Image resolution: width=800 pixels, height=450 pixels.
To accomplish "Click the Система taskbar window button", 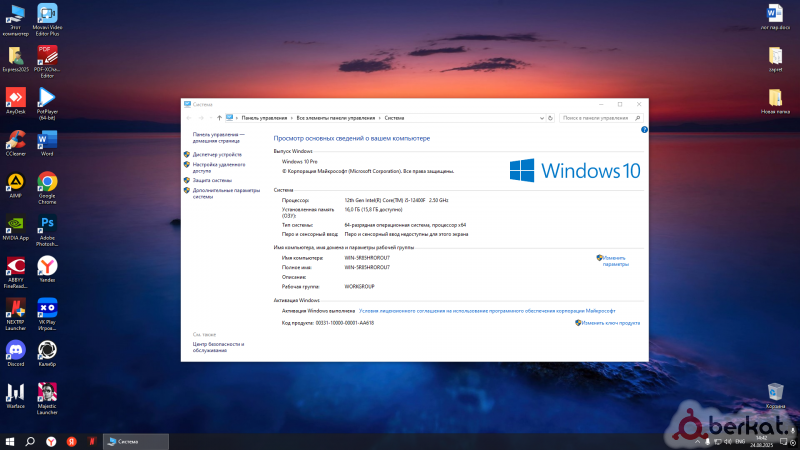I will (134, 441).
